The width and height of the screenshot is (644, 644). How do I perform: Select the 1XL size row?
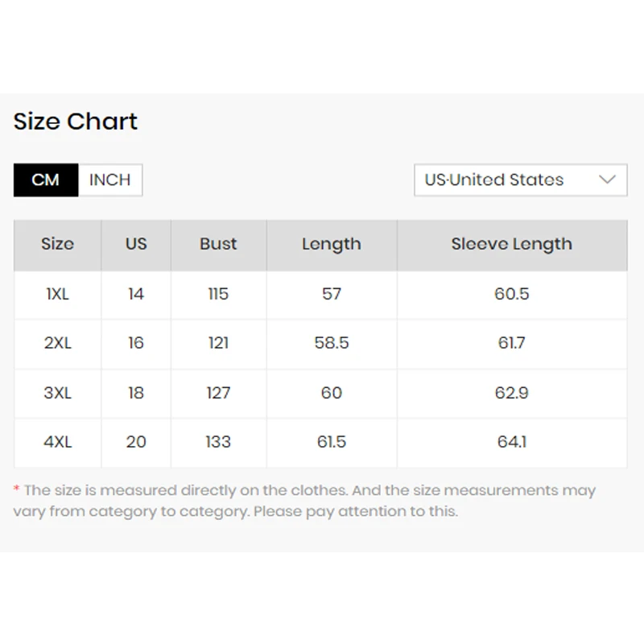click(x=57, y=295)
